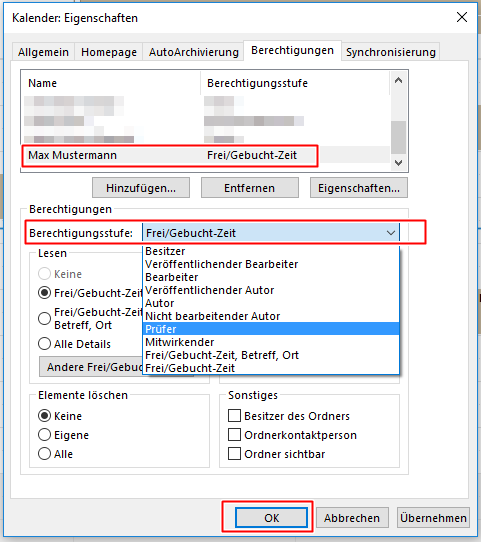Open the AutoArchivierung tab
This screenshot has width=481, height=542.
pyautogui.click(x=194, y=52)
